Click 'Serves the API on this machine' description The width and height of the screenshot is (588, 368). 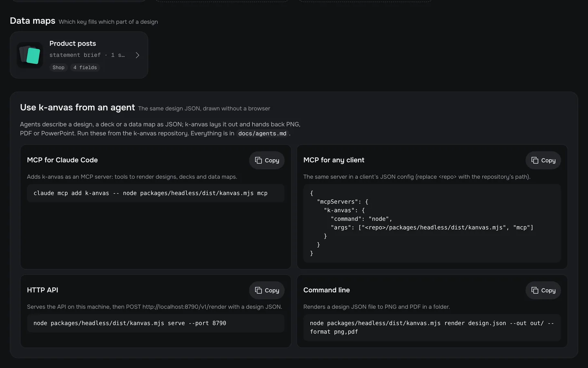[x=154, y=307]
